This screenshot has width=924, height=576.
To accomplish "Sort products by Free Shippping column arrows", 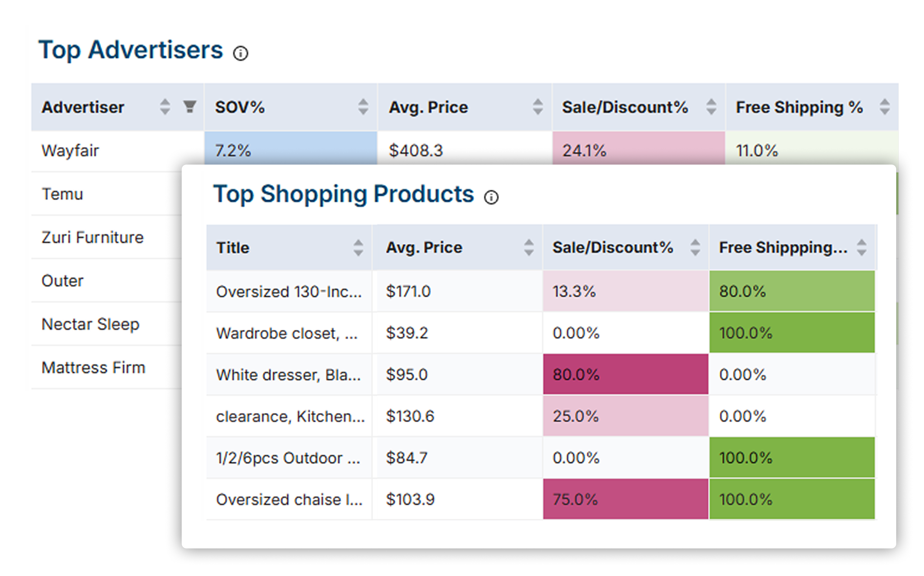I will [861, 248].
